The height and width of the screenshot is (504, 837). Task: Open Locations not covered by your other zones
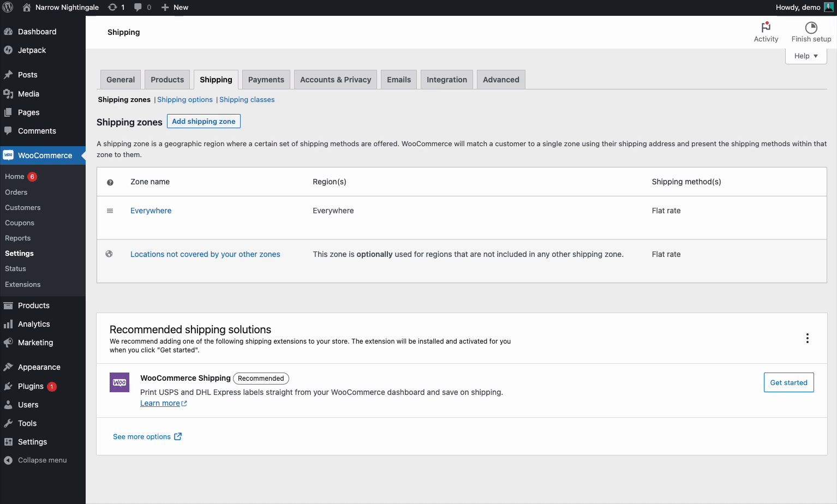click(x=205, y=254)
